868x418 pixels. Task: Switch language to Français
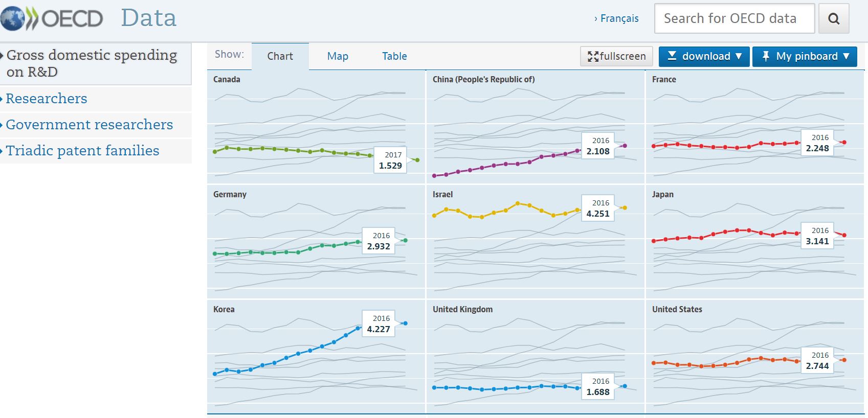[619, 18]
